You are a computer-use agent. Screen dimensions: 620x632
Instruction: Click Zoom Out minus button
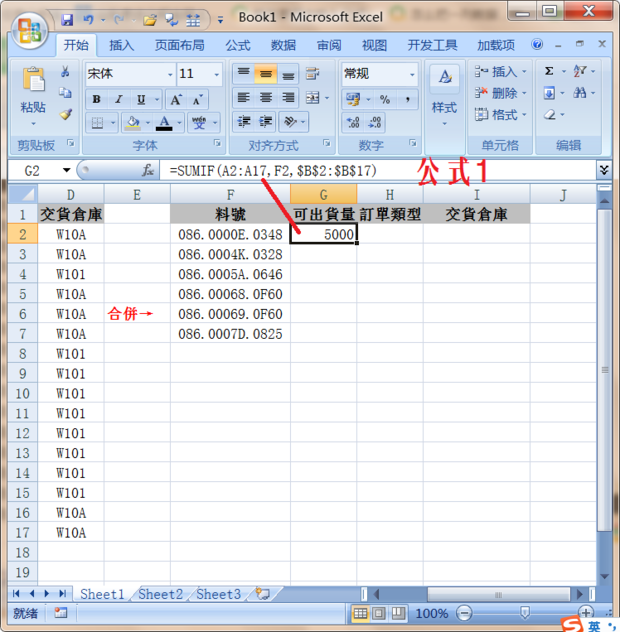point(464,613)
